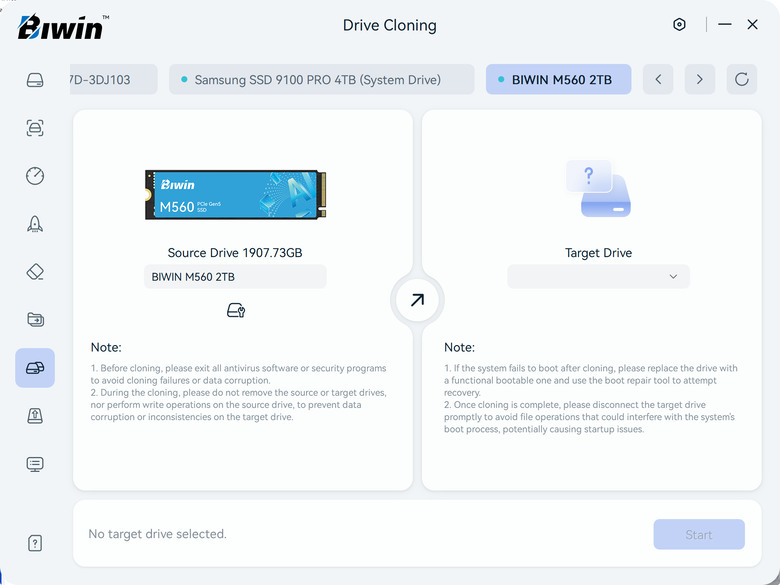Click note about exiting antivirus software
Image resolution: width=780 pixels, height=585 pixels.
point(238,374)
